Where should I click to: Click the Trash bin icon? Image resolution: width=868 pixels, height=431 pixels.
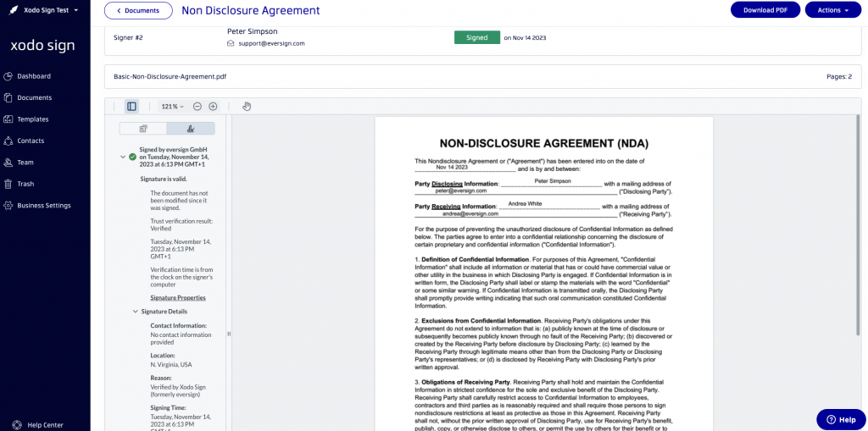[8, 184]
